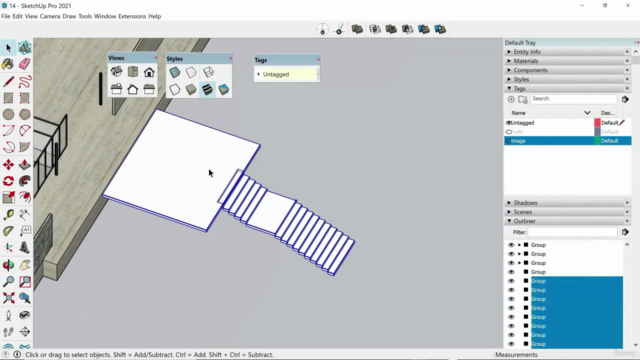This screenshot has width=640, height=360.
Task: Choose the Circle tool
Action: pos(8,114)
